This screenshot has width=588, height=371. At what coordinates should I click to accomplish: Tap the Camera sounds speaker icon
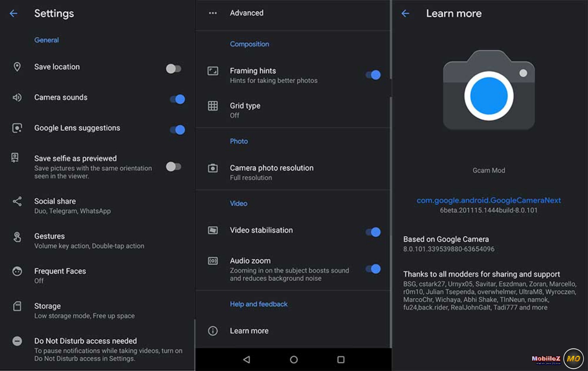[x=17, y=98]
